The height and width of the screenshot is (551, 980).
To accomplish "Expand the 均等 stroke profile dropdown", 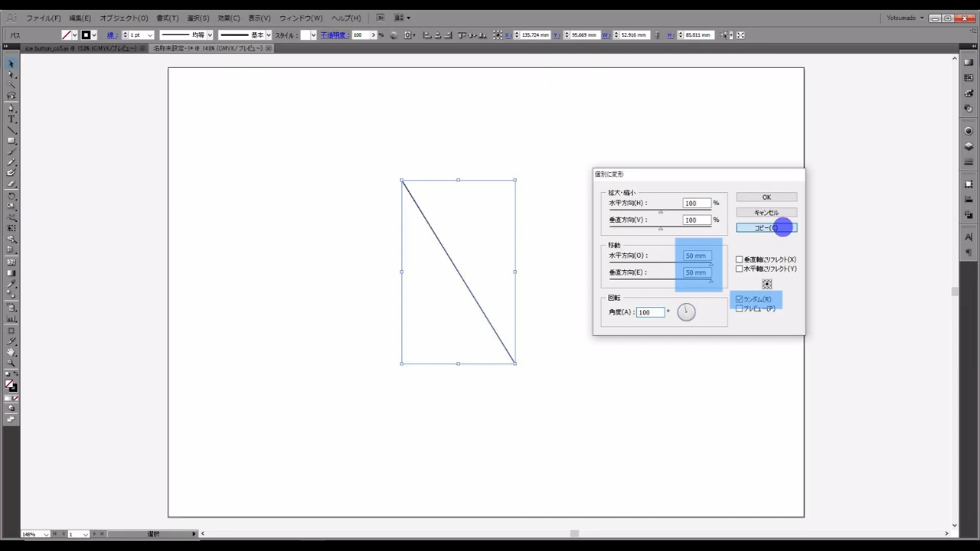I will click(x=209, y=35).
